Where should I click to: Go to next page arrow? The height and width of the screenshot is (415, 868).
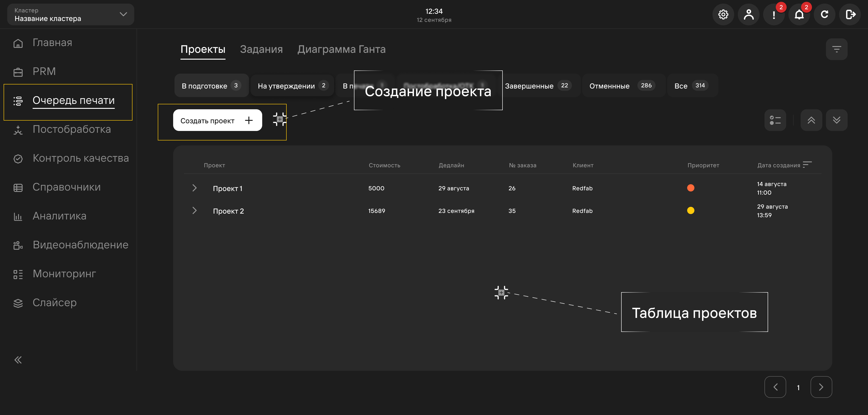coord(821,387)
